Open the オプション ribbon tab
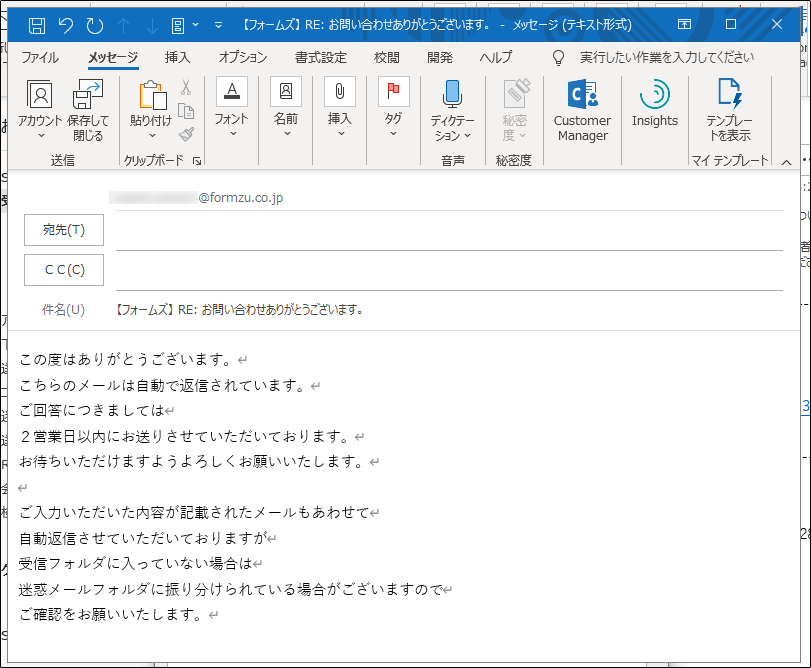 pyautogui.click(x=243, y=57)
